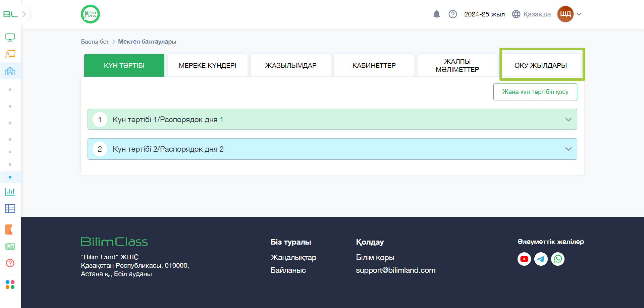Expand the sidebar with the arrow
This screenshot has width=644, height=308.
click(x=24, y=14)
